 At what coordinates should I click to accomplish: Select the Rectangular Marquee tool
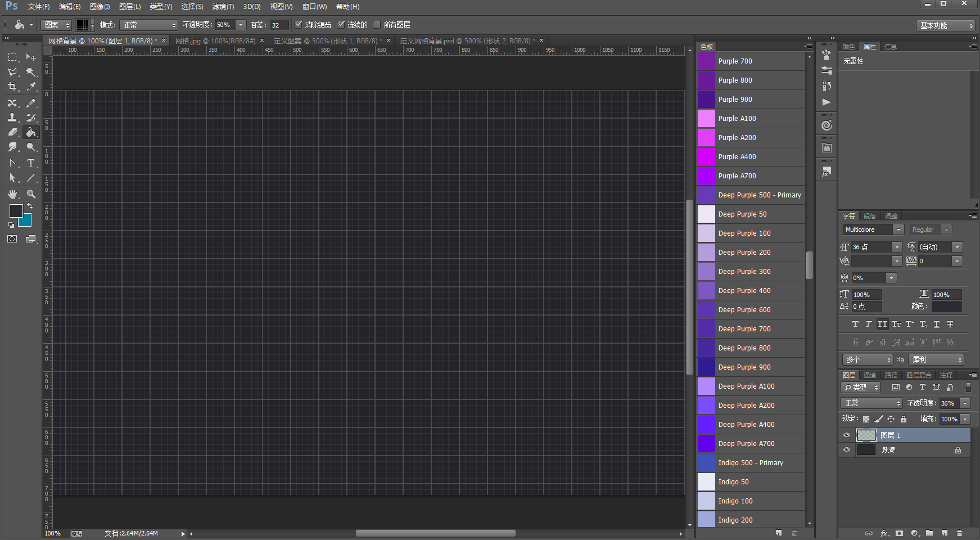pos(12,57)
